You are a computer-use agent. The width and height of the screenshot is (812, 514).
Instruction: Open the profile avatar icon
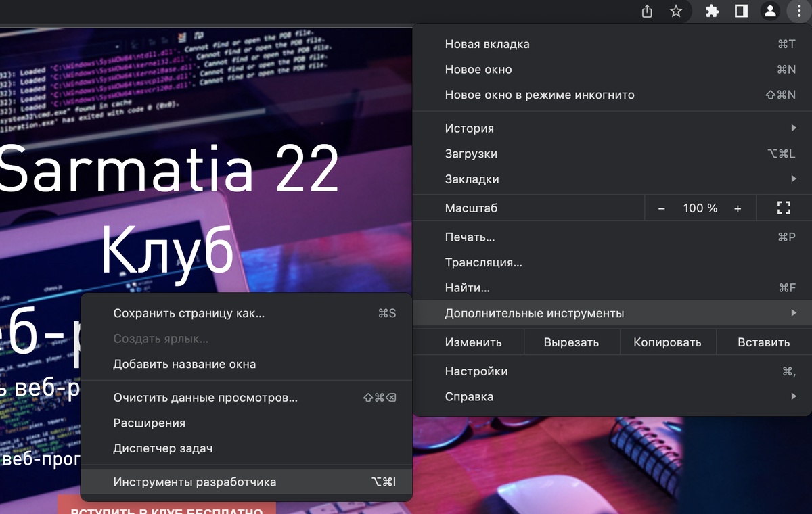pos(769,11)
